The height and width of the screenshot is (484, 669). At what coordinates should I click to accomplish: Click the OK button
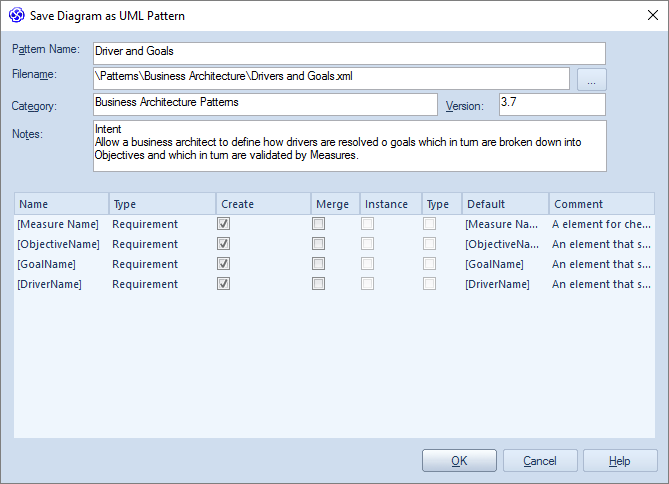[x=459, y=461]
